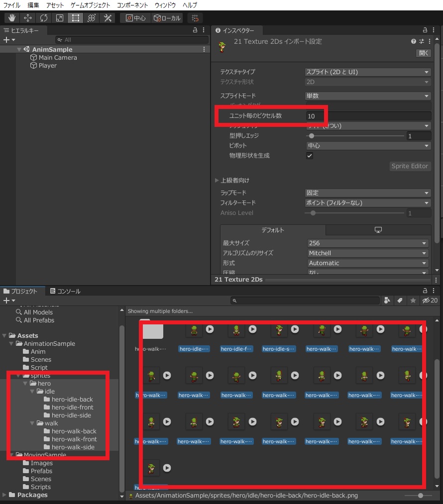The image size is (443, 504).
Task: Open ラップモード dropdown
Action: click(368, 193)
